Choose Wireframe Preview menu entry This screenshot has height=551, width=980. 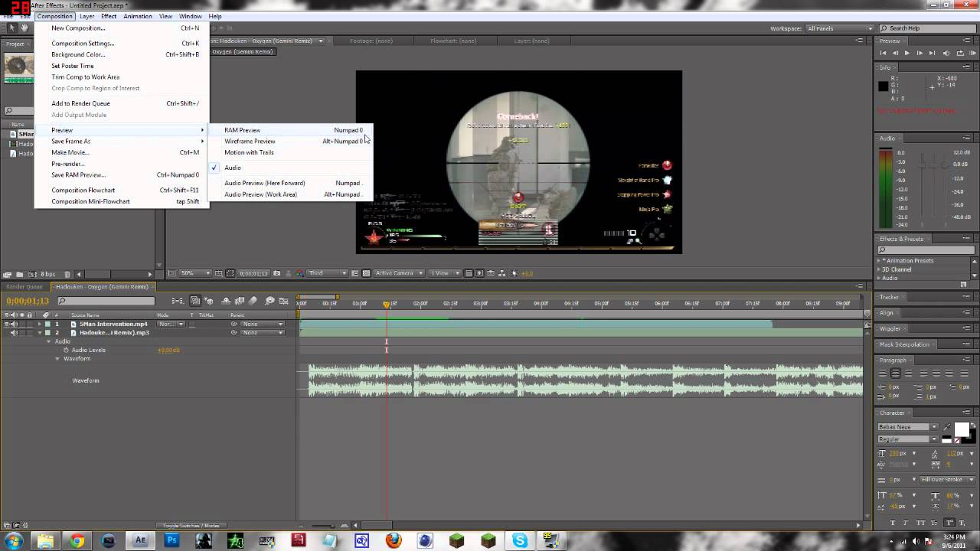click(x=291, y=141)
